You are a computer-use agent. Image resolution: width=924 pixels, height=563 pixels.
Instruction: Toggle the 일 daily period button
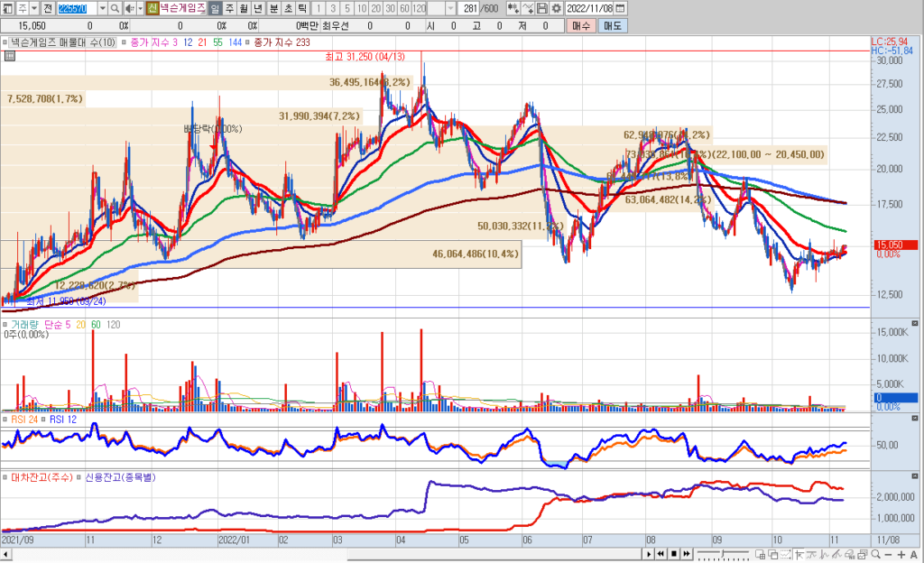click(x=215, y=8)
